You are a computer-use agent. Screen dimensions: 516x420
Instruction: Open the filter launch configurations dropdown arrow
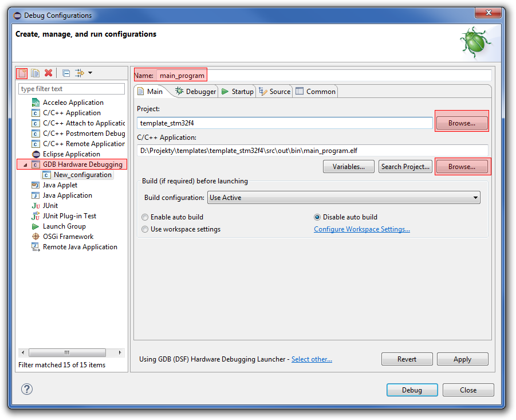point(90,73)
